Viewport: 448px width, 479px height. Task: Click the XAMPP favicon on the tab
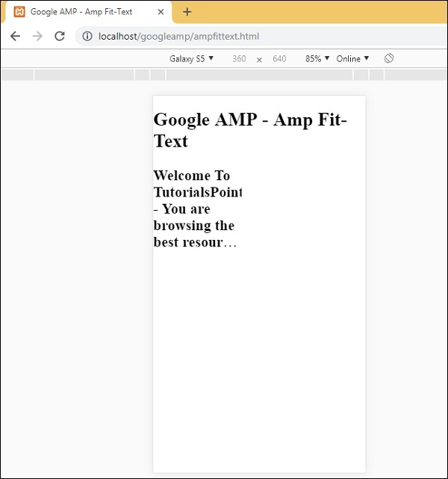point(19,12)
